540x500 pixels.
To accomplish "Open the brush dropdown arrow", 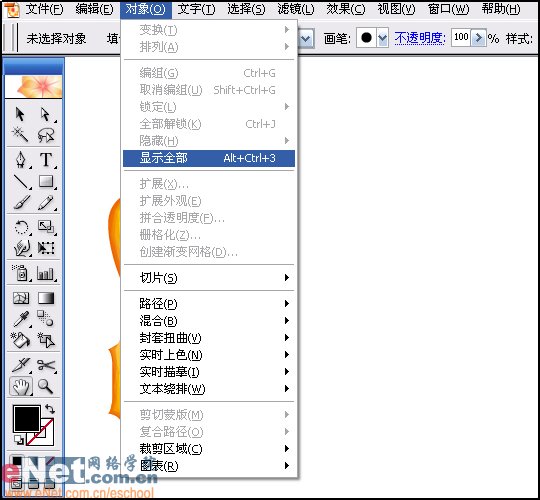I will (x=383, y=38).
